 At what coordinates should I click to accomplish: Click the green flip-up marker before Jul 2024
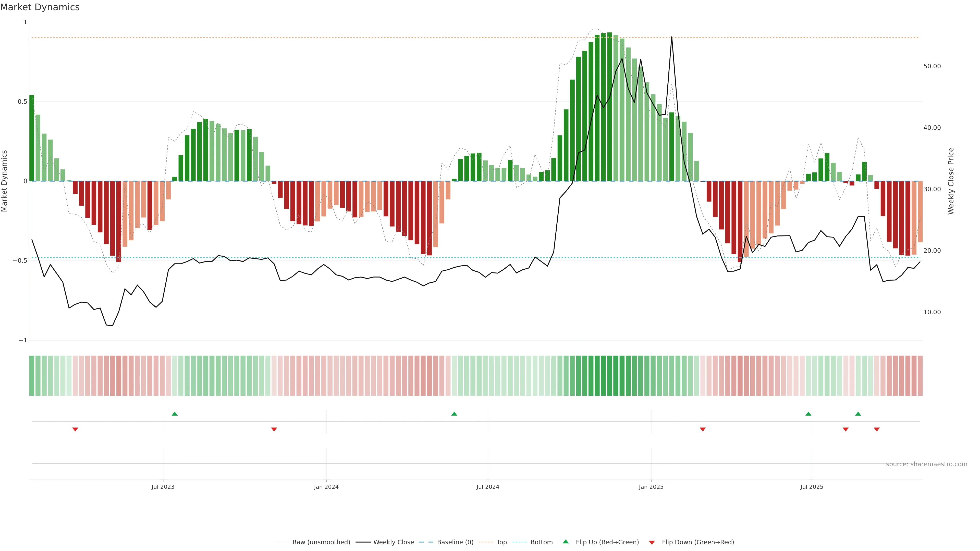454,414
